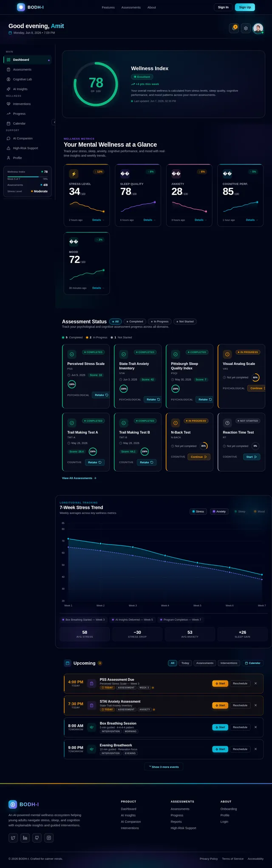Open Instagram icon in footer
272x868 pixels.
pos(49,837)
